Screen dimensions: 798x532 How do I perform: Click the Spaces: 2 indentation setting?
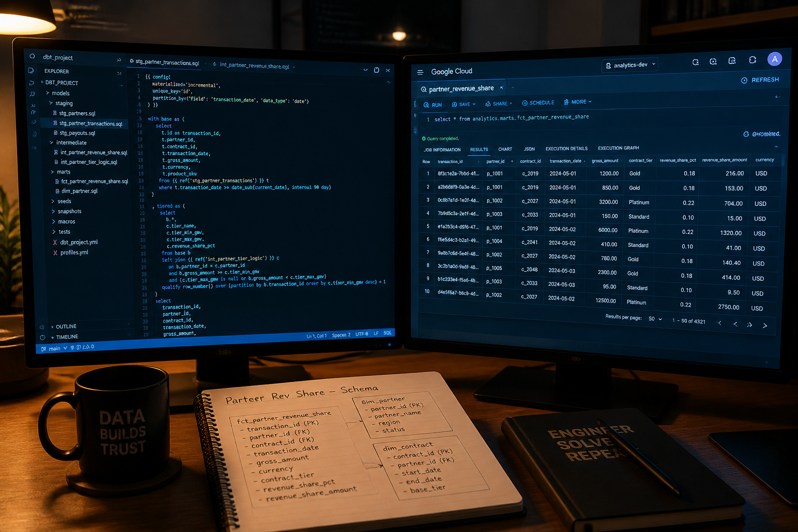pos(341,335)
